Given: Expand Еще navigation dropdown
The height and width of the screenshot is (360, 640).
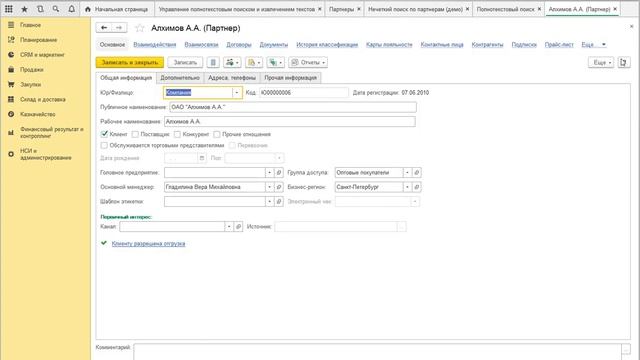Looking at the screenshot, I should [593, 44].
